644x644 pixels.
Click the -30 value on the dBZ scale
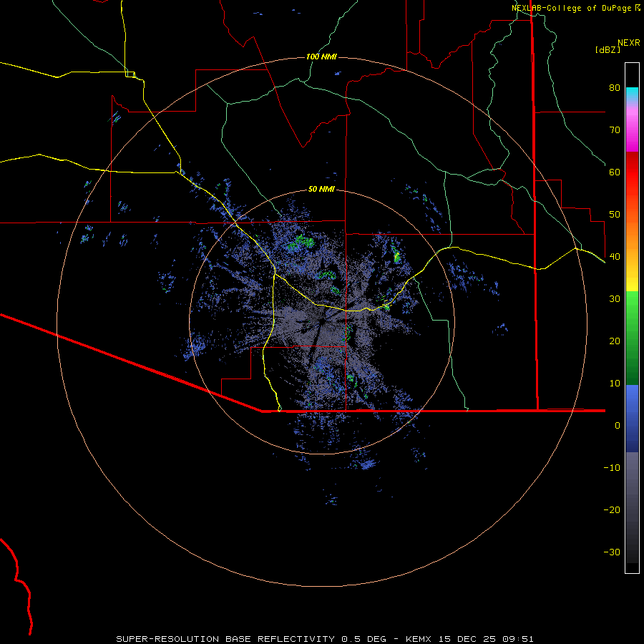(612, 552)
